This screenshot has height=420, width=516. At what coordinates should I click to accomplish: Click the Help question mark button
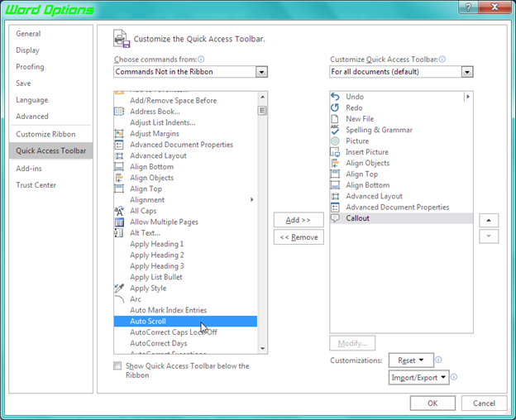tap(469, 7)
